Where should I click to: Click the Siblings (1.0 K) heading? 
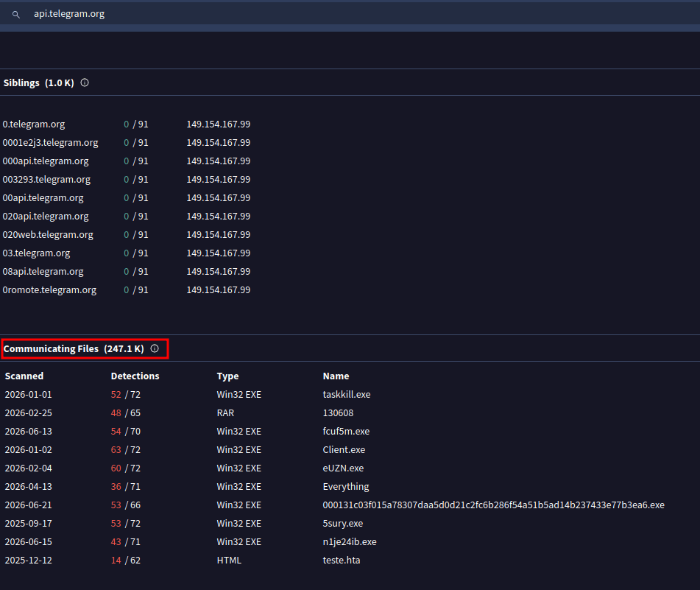pyautogui.click(x=38, y=82)
